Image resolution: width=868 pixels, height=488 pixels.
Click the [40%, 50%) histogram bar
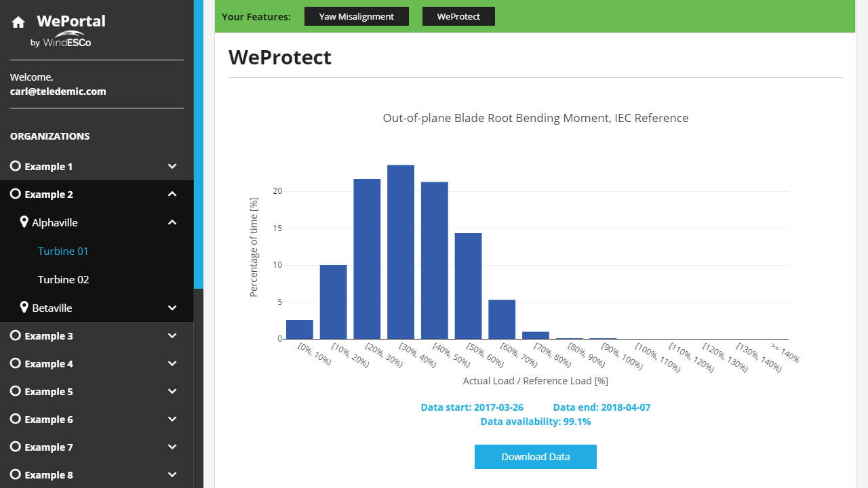point(435,260)
